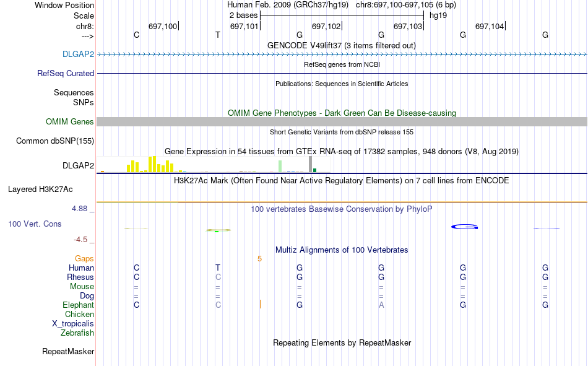The height and width of the screenshot is (366, 588).
Task: Click the RefSeq Curated dark blue line
Action: [342, 73]
